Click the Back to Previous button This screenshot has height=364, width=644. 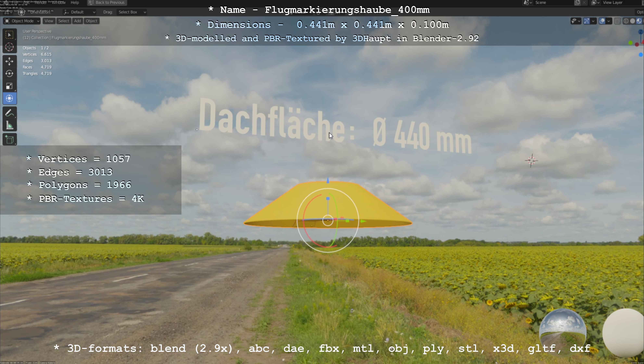click(x=107, y=2)
